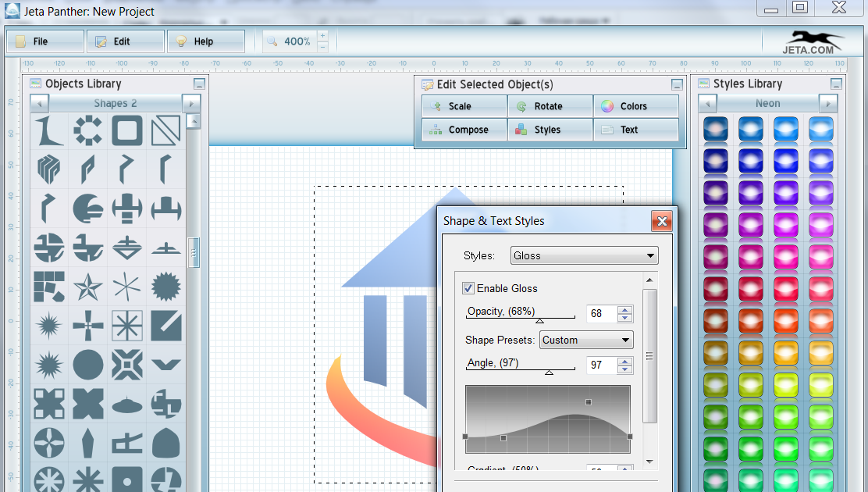Image resolution: width=868 pixels, height=492 pixels.
Task: Show next styles category after Neon
Action: [x=828, y=104]
